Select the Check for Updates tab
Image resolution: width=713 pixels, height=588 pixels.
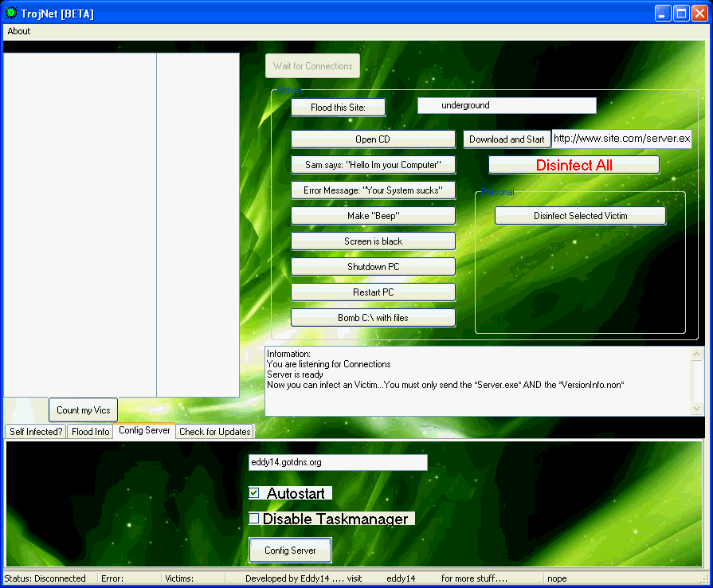pyautogui.click(x=214, y=431)
